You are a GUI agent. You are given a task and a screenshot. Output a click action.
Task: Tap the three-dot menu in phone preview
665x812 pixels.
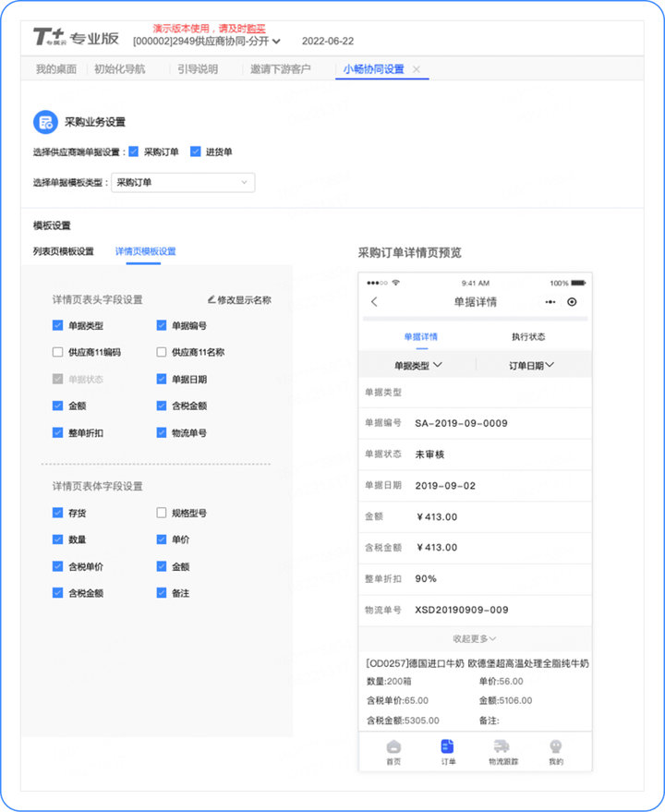pyautogui.click(x=550, y=302)
